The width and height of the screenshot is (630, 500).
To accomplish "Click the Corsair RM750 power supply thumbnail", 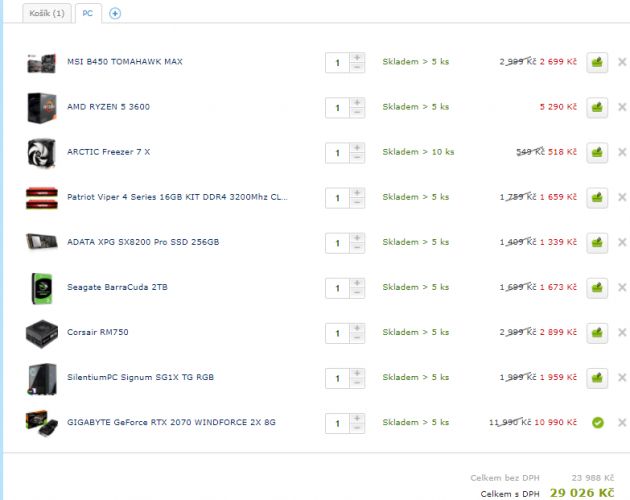I will coord(41,333).
